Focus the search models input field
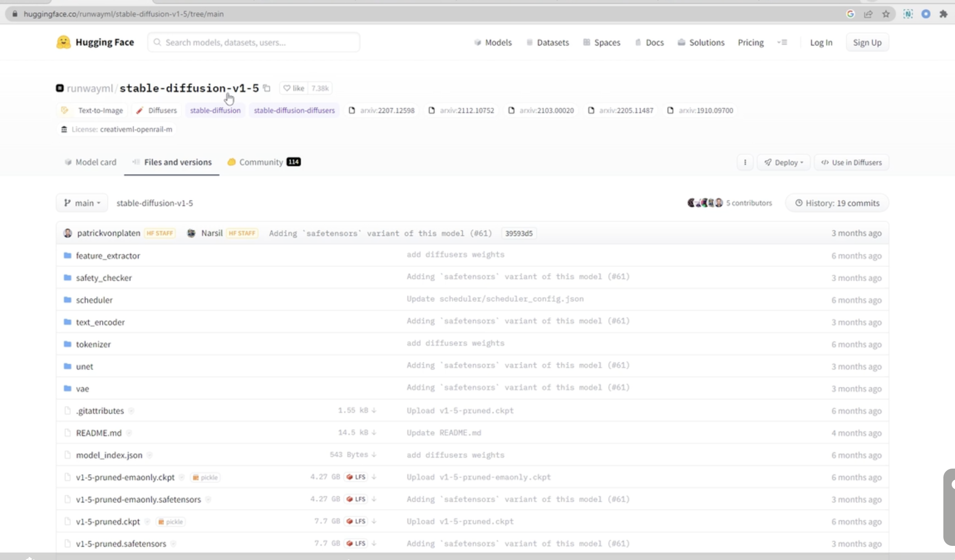Viewport: 955px width, 560px height. pyautogui.click(x=254, y=42)
